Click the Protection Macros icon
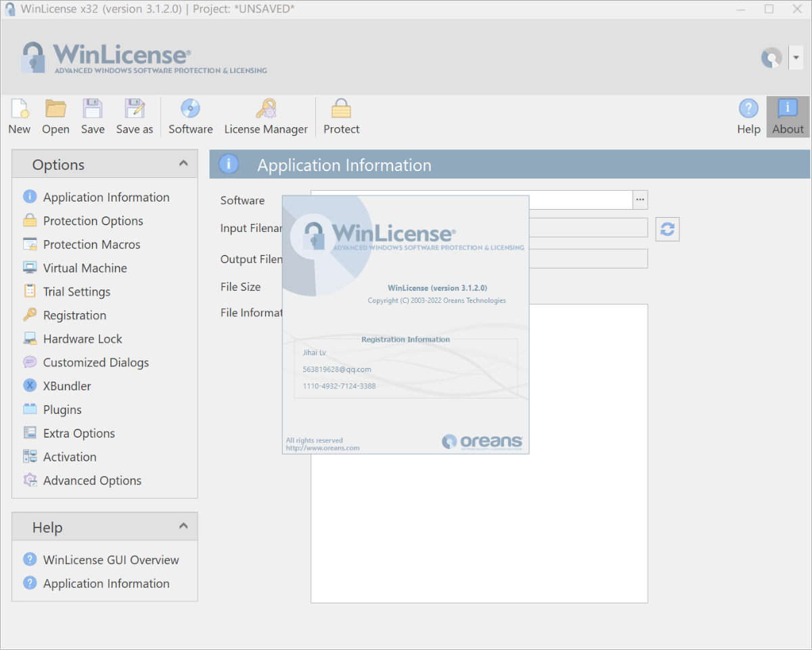 pyautogui.click(x=30, y=244)
